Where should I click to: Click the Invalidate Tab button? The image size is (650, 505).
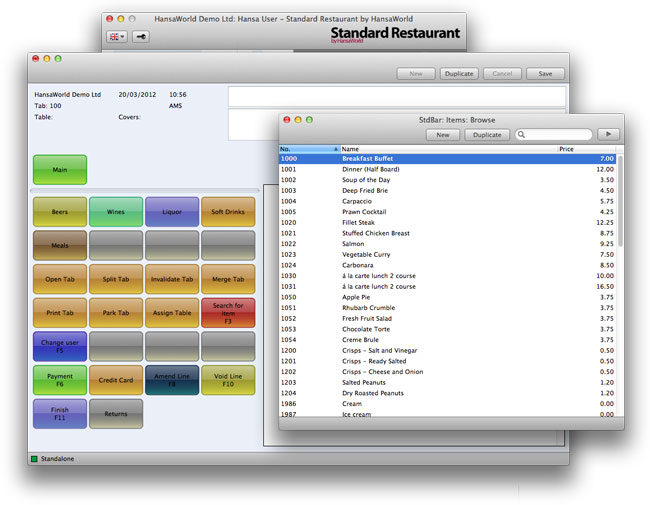(172, 279)
